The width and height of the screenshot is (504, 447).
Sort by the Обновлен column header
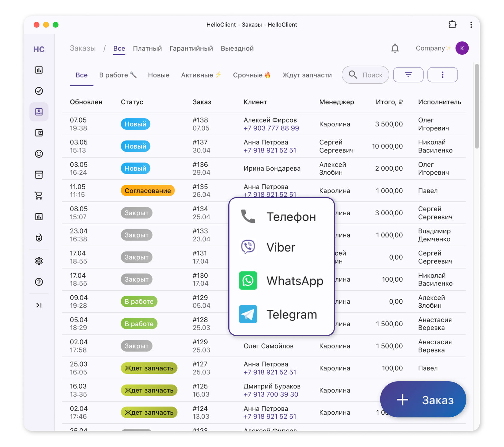pos(86,102)
